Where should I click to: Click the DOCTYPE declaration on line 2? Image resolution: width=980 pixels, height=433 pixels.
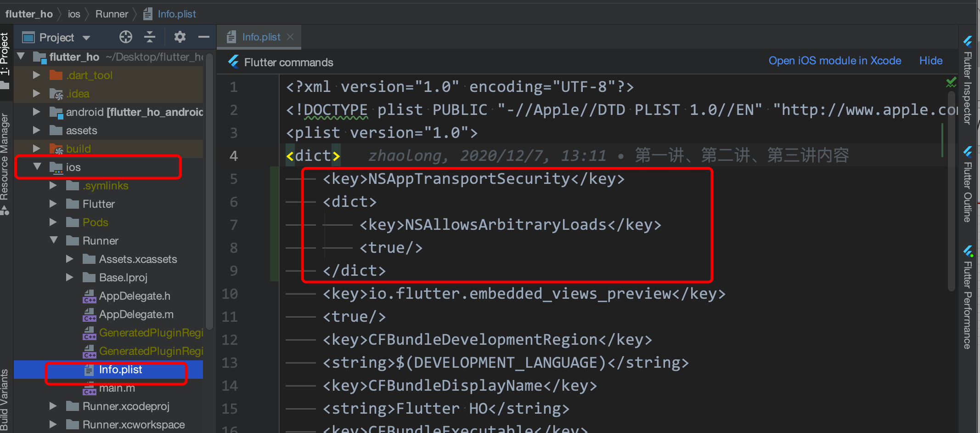click(x=336, y=109)
